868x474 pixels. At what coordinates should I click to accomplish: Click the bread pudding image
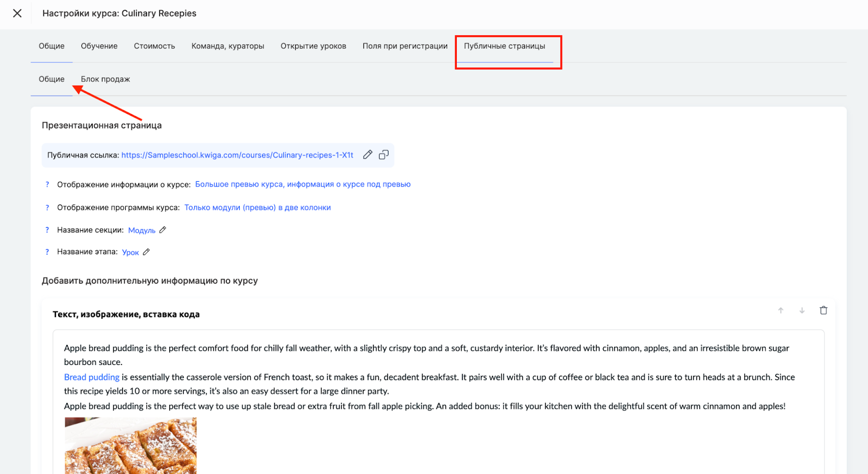(x=130, y=445)
